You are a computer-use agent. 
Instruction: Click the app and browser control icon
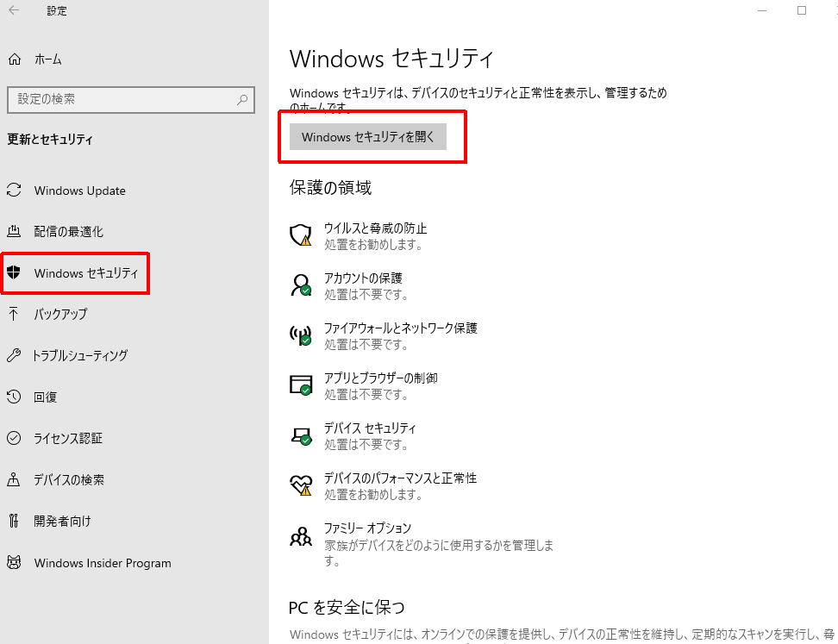coord(300,385)
